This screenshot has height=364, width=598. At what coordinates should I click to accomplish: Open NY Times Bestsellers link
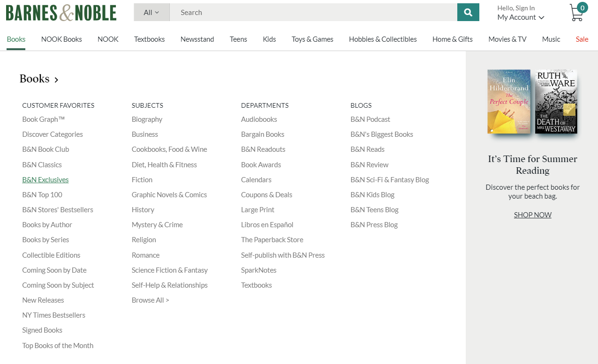[x=54, y=315]
